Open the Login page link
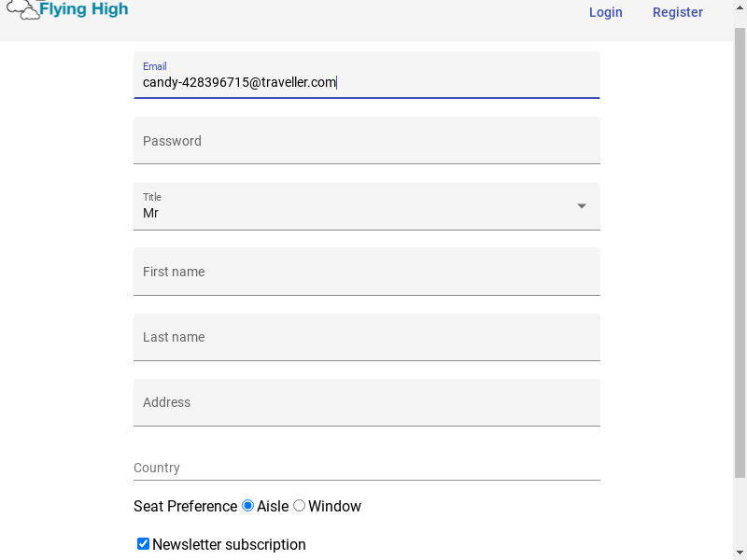Screen dimensions: 747x560 (x=605, y=12)
